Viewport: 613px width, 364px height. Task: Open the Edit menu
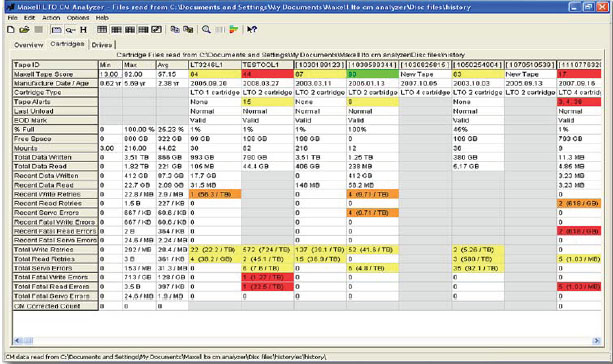[30, 18]
